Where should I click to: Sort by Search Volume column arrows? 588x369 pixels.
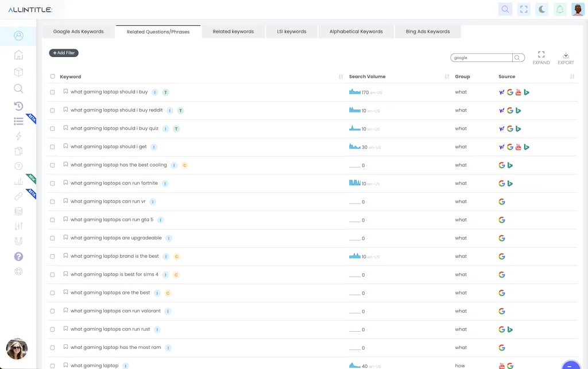point(447,76)
